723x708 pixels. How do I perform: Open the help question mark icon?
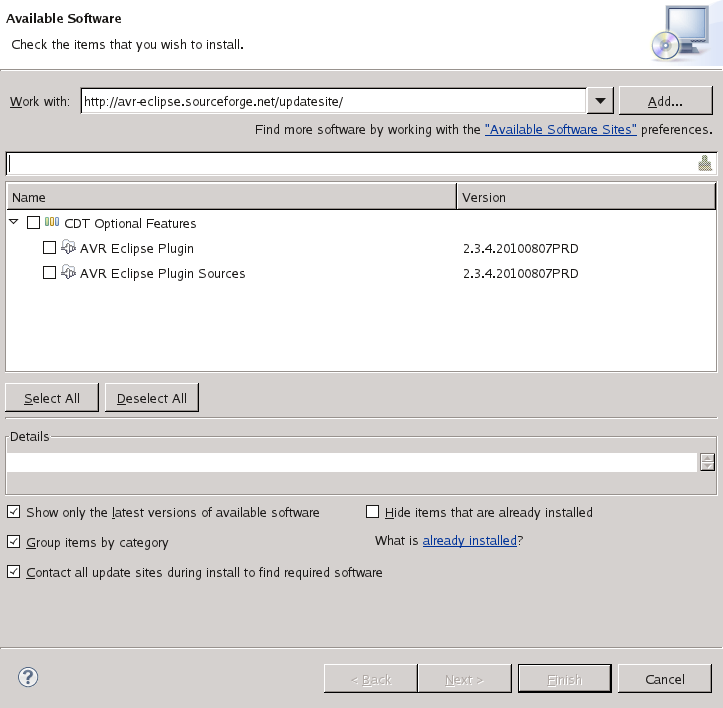[28, 677]
